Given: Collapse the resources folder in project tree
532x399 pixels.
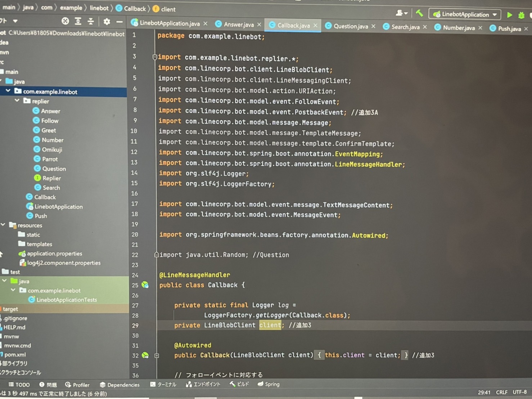Looking at the screenshot, I should coord(3,225).
